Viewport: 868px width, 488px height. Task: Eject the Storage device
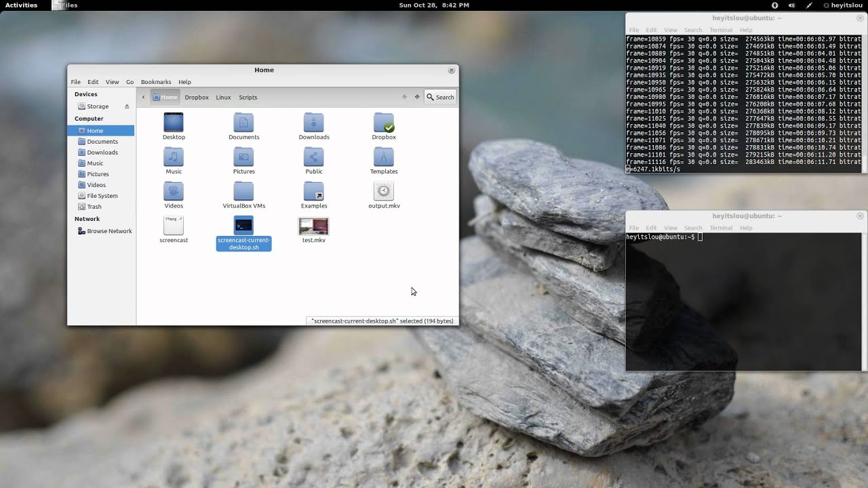(x=127, y=106)
